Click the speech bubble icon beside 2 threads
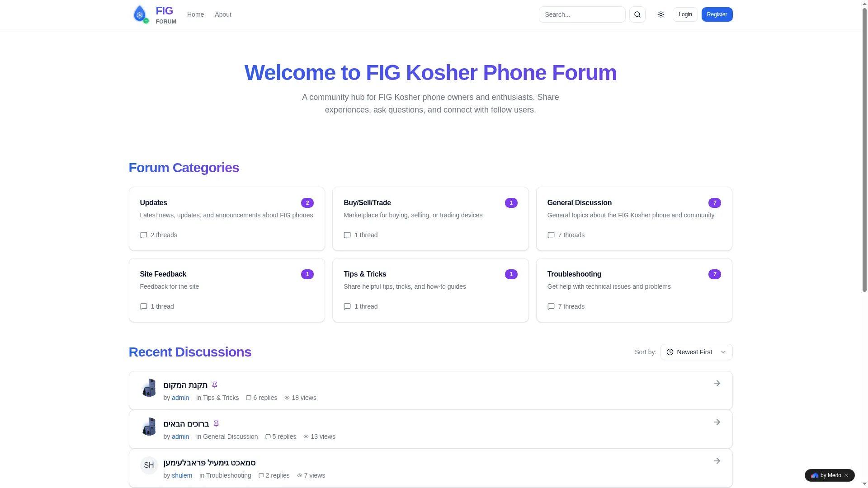868x488 pixels. (144, 235)
